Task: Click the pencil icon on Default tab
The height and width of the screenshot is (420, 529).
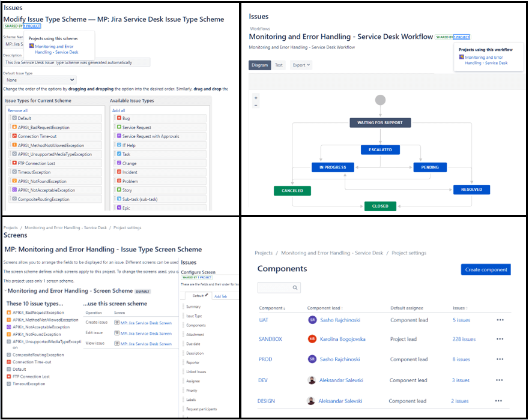Action: point(207,295)
